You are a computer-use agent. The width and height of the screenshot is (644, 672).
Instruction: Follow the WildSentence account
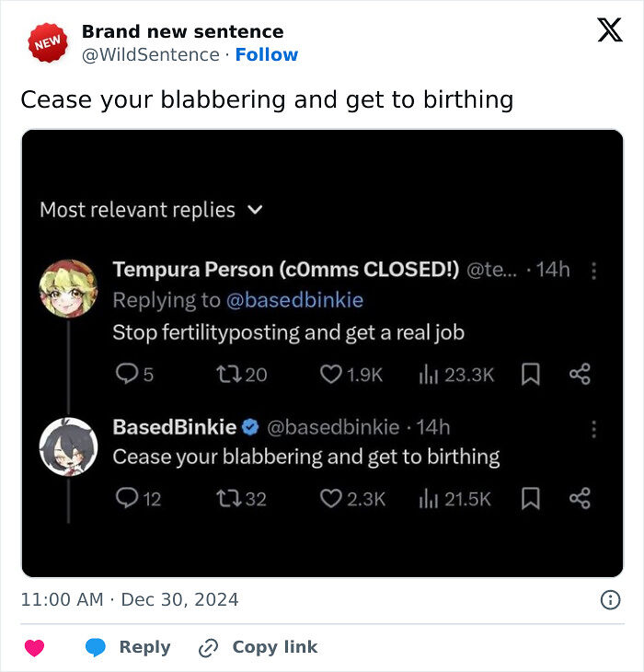point(266,54)
